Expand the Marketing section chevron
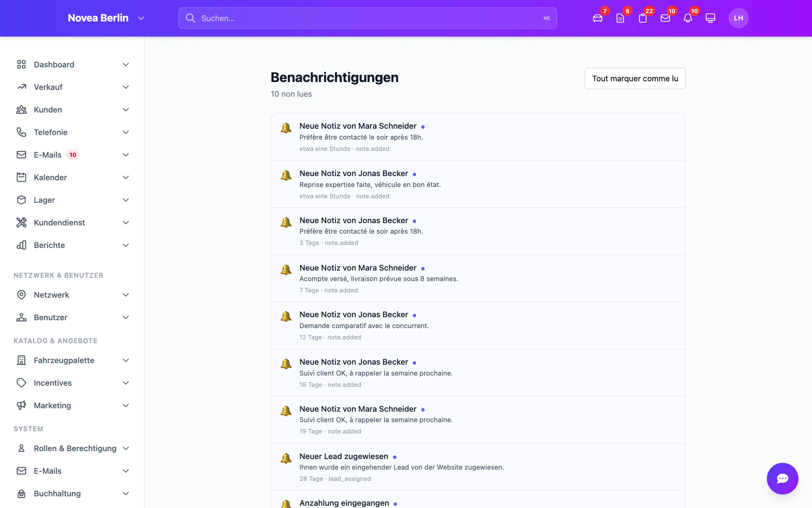Viewport: 812px width, 508px height. click(x=126, y=406)
